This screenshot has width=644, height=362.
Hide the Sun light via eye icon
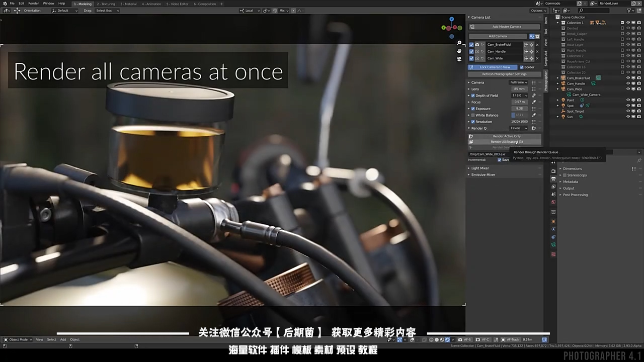click(628, 117)
